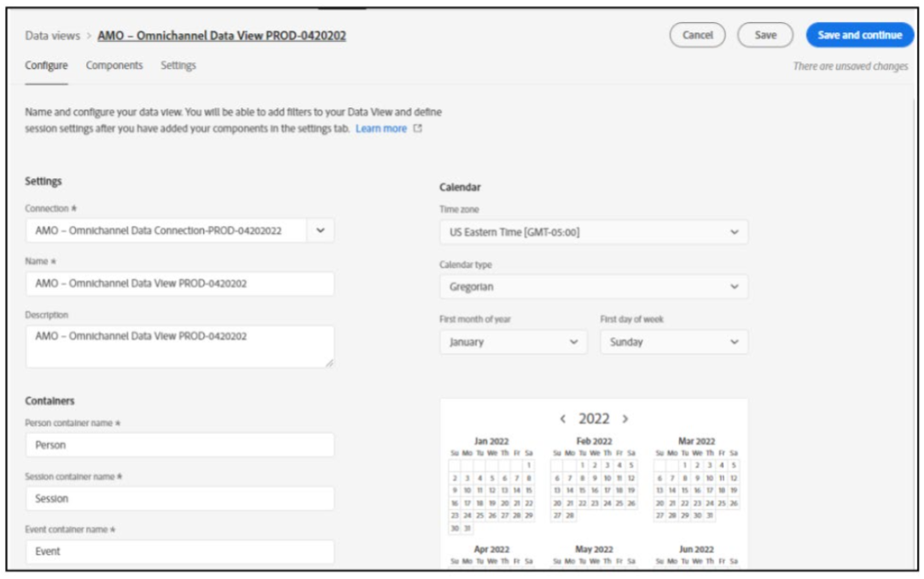Click the 'There are unsaved changes' notice

(851, 67)
